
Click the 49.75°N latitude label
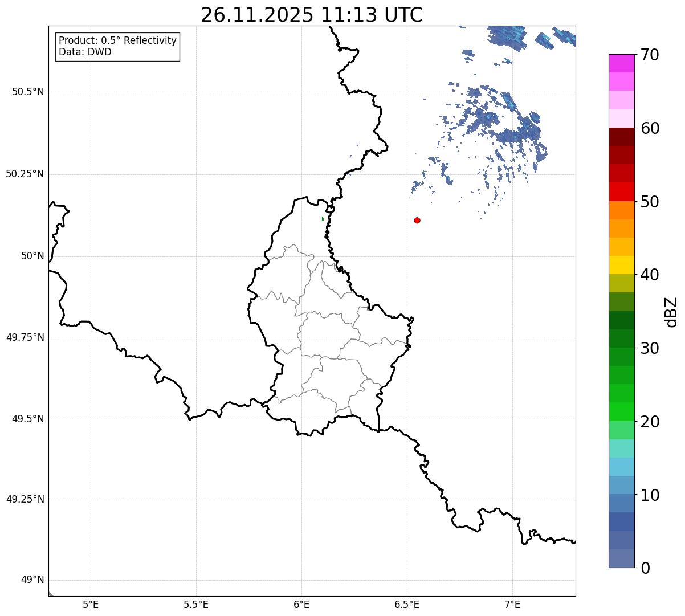coord(25,337)
